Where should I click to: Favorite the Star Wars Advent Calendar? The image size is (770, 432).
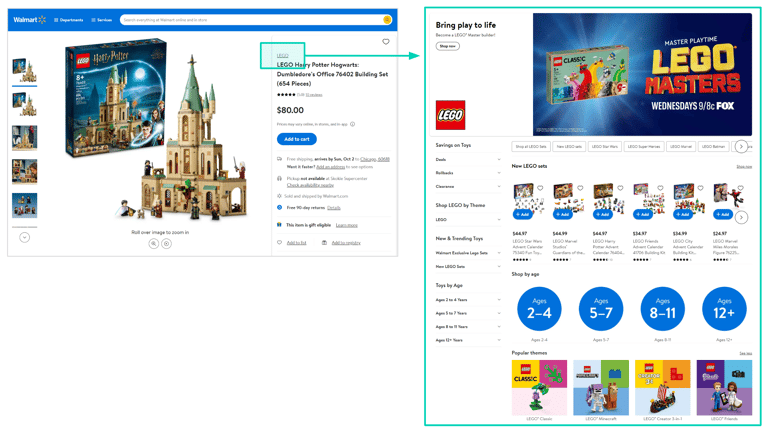pos(540,188)
